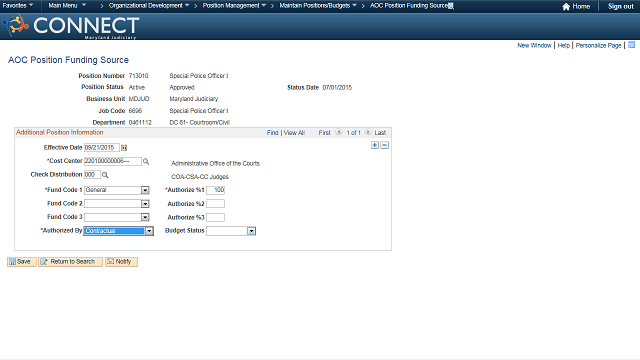Image resolution: width=640 pixels, height=360 pixels.
Task: Click Status Date value 07/01/2015
Action: click(337, 87)
